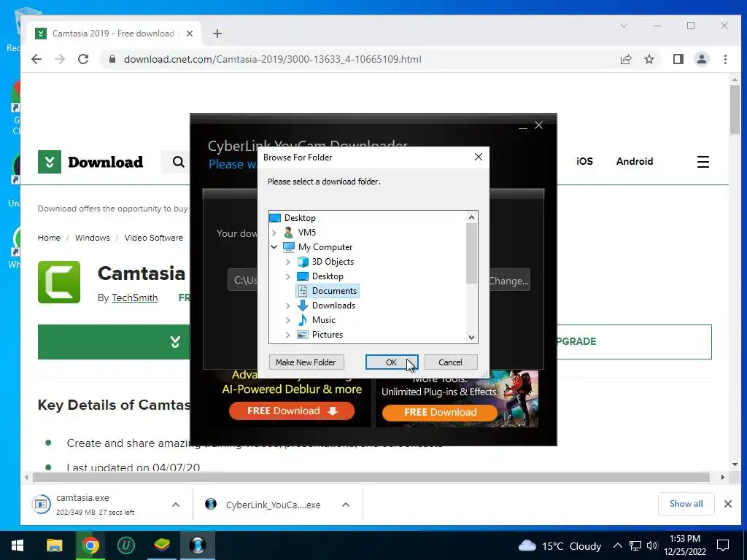This screenshot has width=747, height=560.
Task: Go to Video Software breadcrumb link
Action: click(x=153, y=238)
